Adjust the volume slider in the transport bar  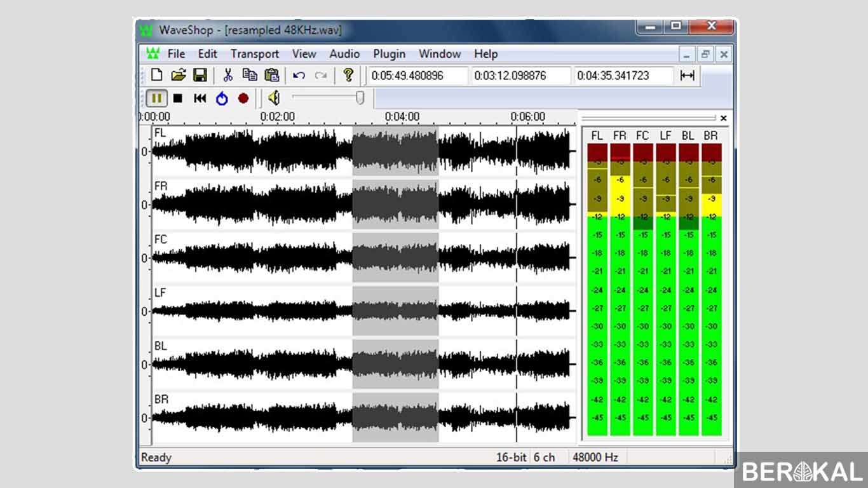[x=359, y=97]
